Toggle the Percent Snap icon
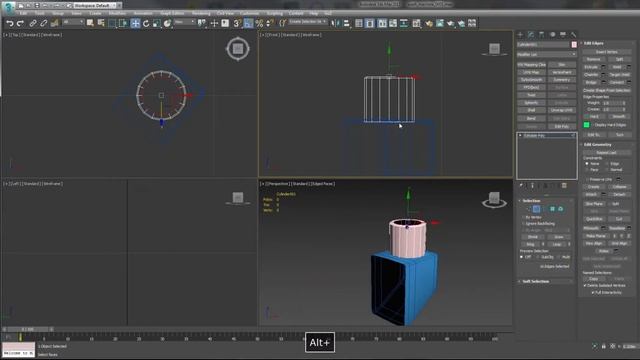640x360 pixels. pos(259,23)
